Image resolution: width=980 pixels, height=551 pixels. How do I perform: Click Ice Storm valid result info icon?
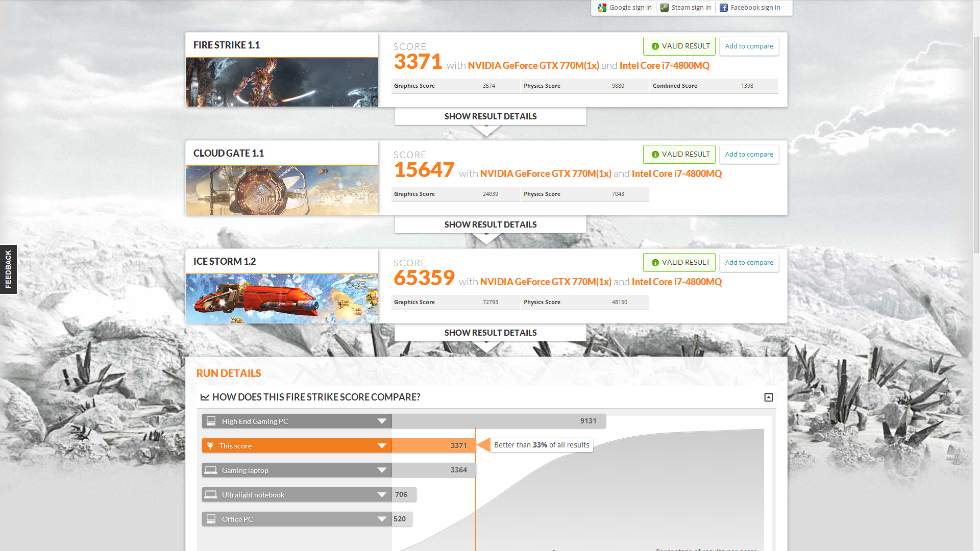[655, 263]
